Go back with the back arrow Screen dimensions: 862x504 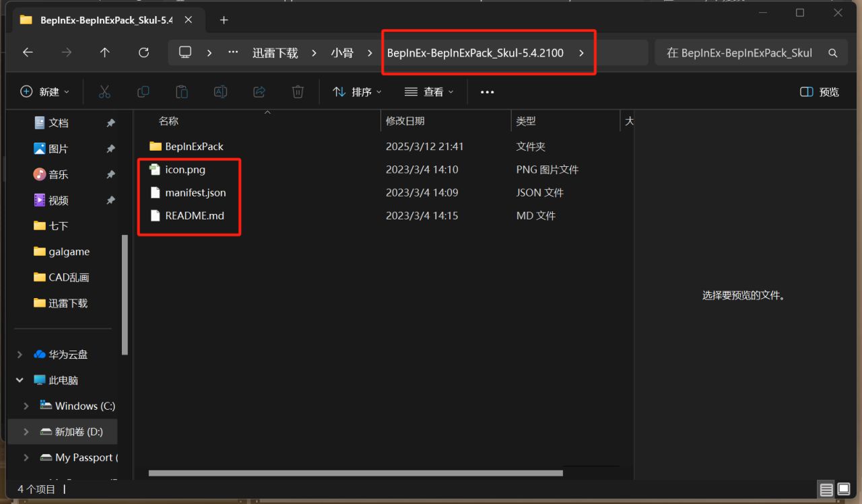tap(28, 52)
